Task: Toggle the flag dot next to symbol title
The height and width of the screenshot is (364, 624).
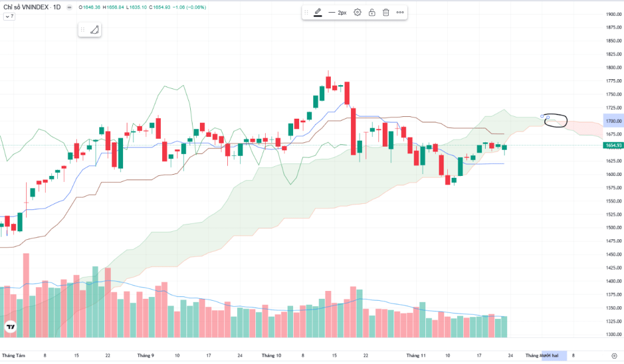Action: point(68,7)
